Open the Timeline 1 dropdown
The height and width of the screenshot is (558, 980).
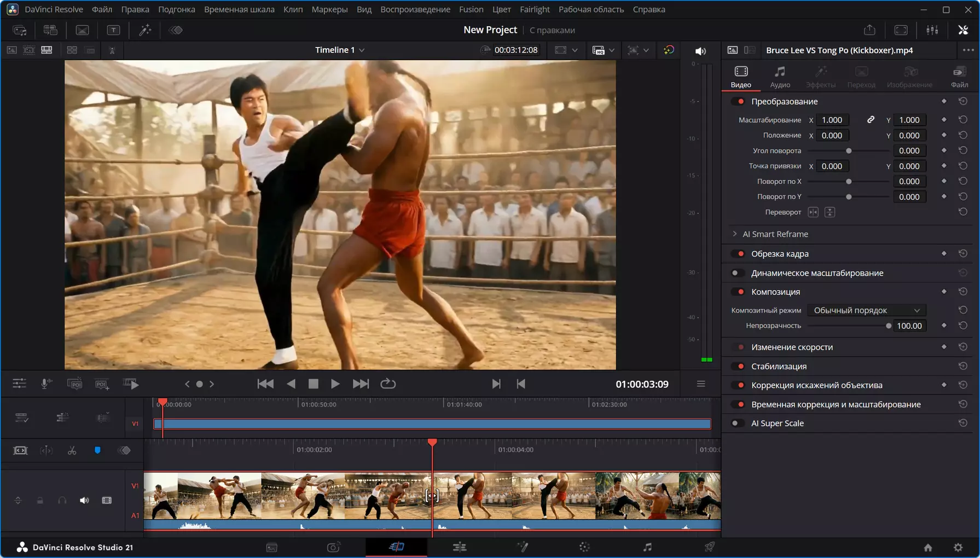[340, 50]
